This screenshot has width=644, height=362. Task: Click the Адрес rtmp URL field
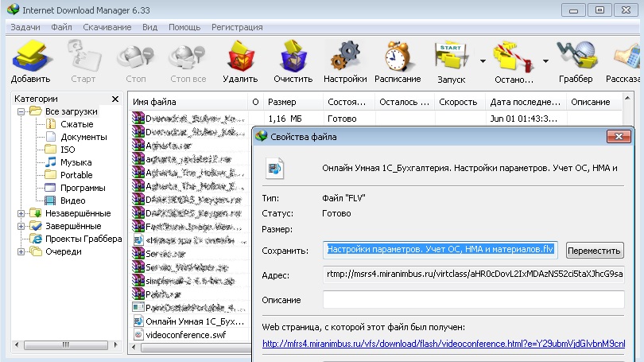pos(474,274)
